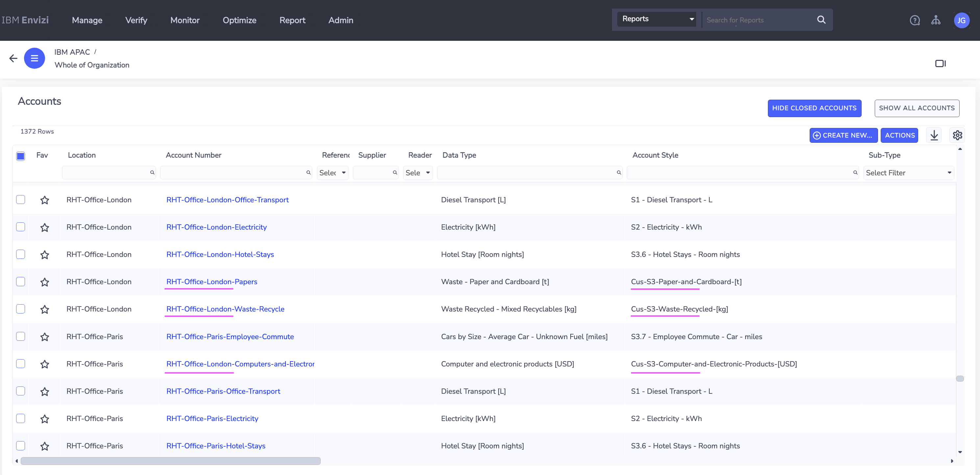Click the search magnifier for reports
Screen dimensions: 980x475
coord(821,20)
